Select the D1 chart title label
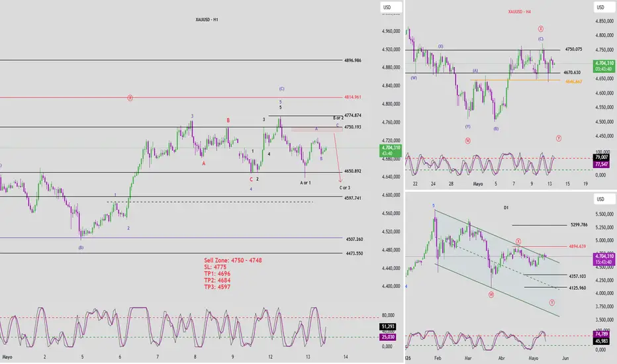The width and height of the screenshot is (617, 364). (x=506, y=208)
